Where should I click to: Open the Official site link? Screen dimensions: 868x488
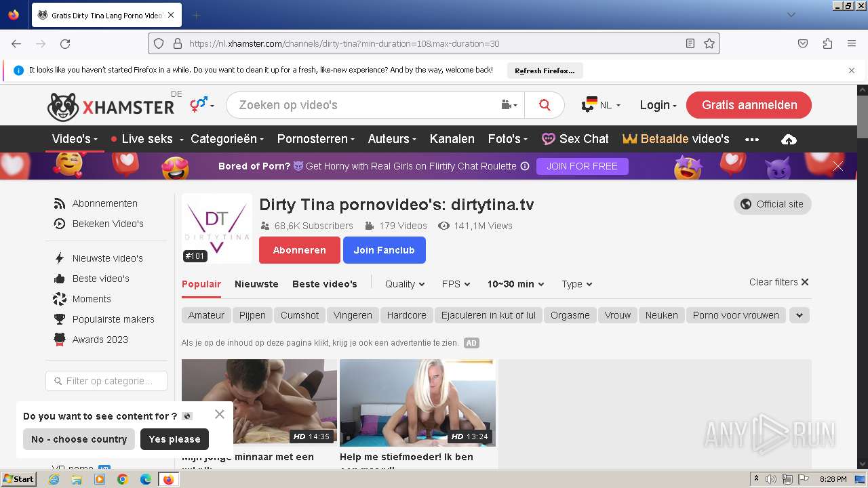(772, 204)
